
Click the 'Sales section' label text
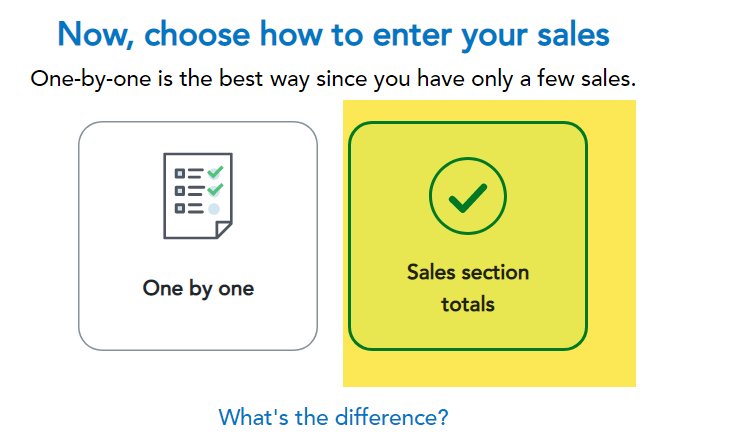468,273
